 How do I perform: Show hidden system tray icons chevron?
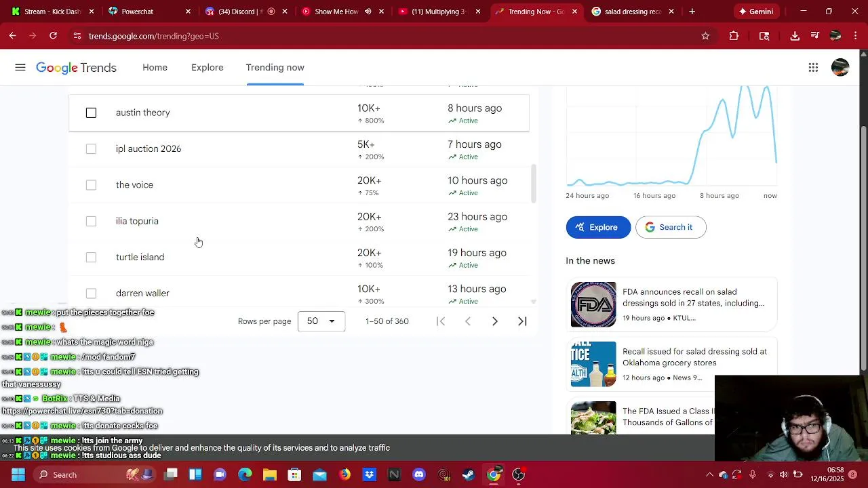(x=710, y=474)
